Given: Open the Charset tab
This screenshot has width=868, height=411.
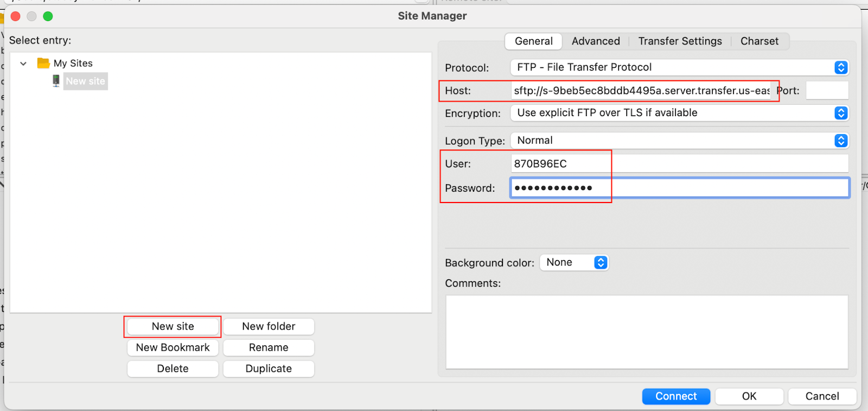Looking at the screenshot, I should 759,41.
